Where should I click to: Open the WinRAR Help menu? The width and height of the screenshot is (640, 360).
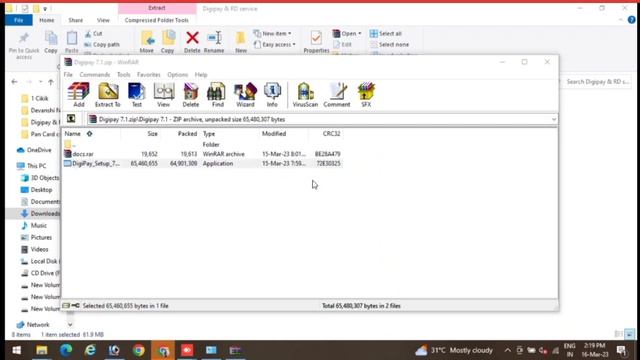(x=201, y=75)
